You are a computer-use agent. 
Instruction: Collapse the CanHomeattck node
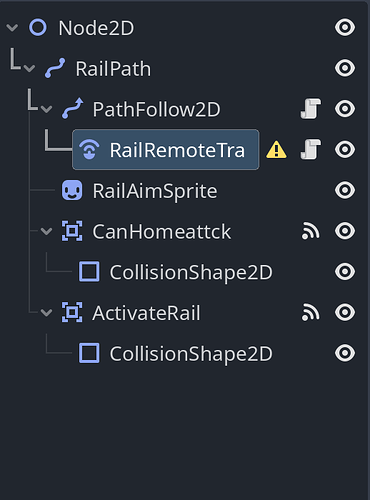point(46,231)
